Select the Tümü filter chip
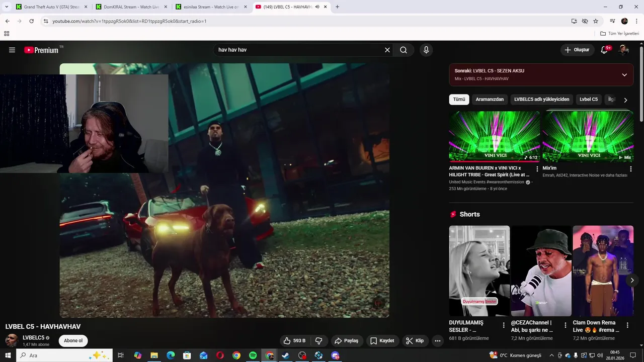The image size is (644, 362). pyautogui.click(x=459, y=99)
